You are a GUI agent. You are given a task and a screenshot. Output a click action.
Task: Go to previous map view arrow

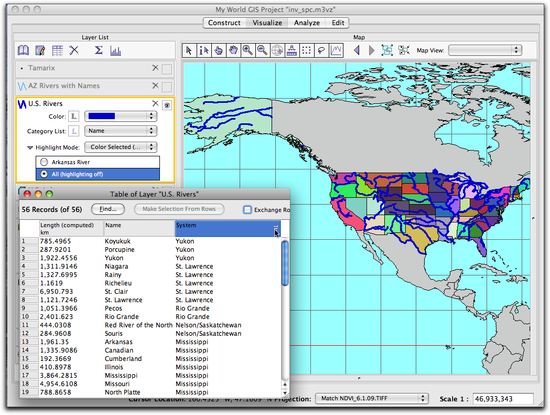coord(357,51)
